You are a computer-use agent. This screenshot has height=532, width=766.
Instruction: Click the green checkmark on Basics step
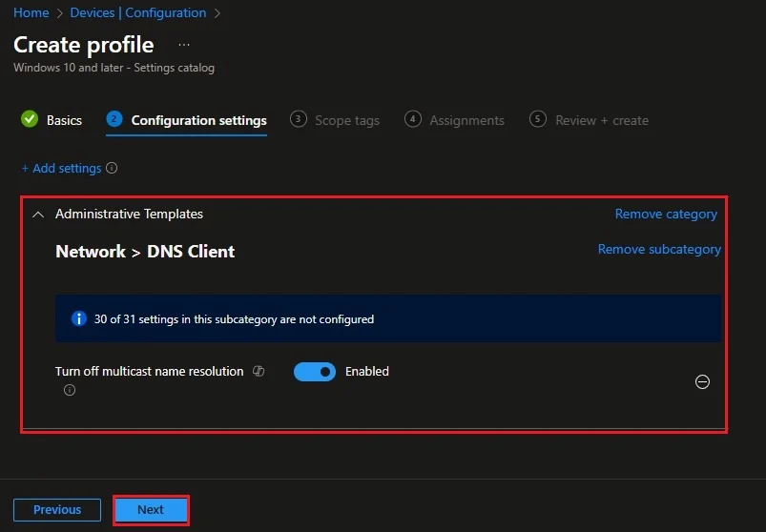(30, 119)
